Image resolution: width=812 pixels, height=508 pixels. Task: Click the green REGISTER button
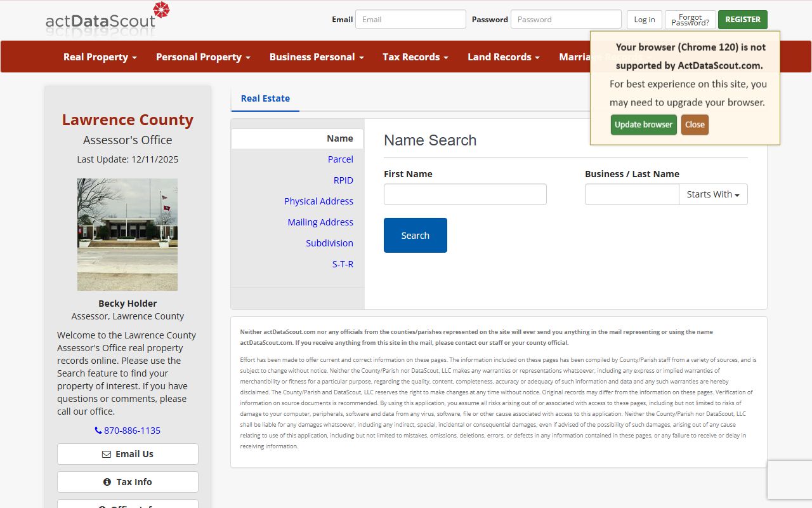(743, 19)
